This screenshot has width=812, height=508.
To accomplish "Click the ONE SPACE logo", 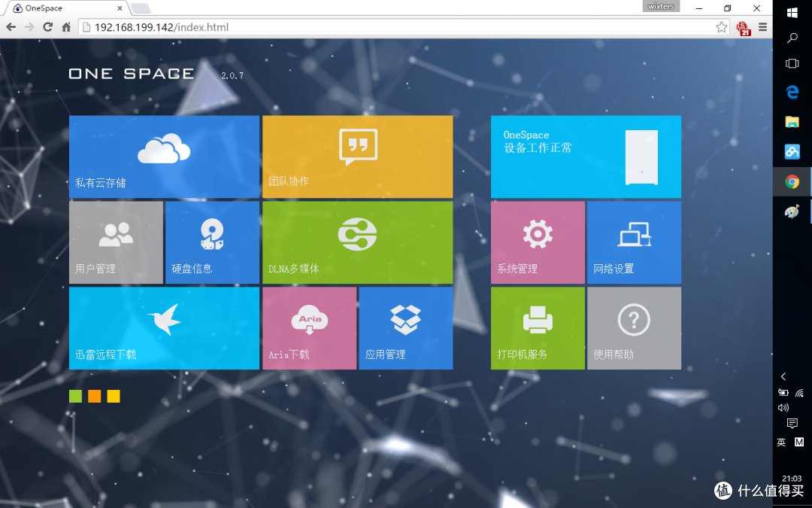I will [132, 74].
